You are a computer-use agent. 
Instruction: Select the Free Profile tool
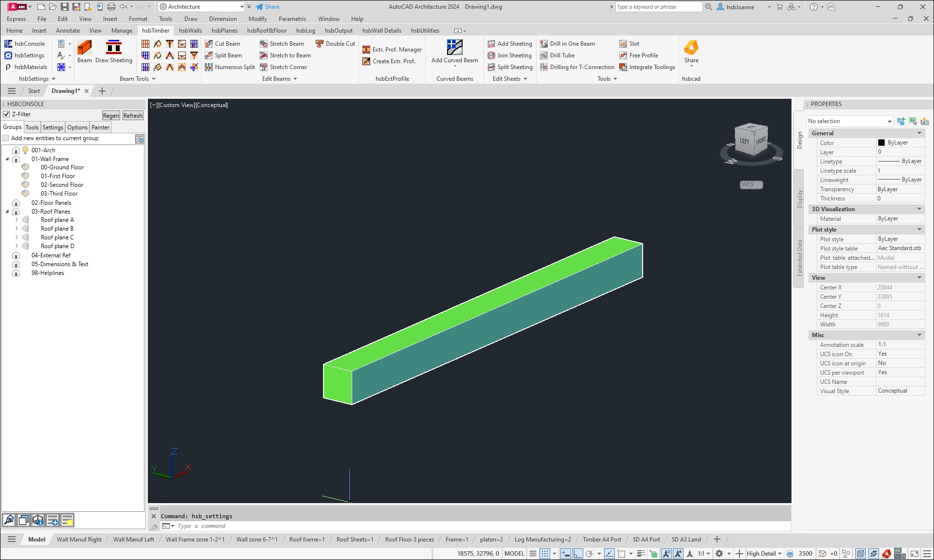pos(639,55)
